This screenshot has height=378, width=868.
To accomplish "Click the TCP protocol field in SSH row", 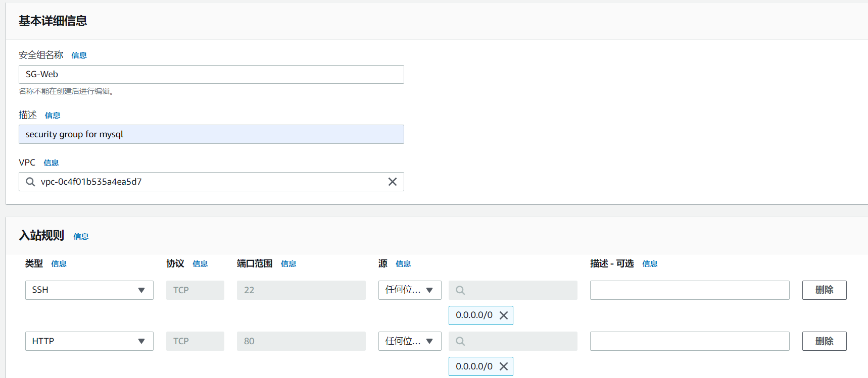I will click(195, 290).
